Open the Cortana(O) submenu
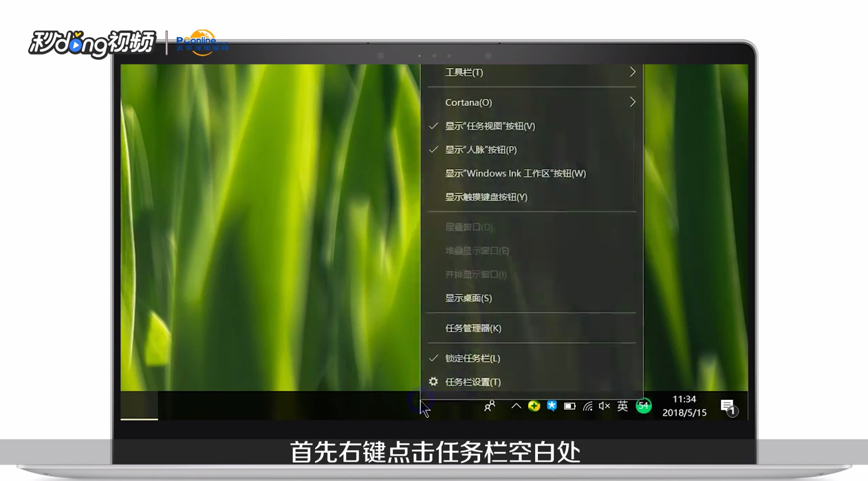The width and height of the screenshot is (868, 481). point(532,102)
